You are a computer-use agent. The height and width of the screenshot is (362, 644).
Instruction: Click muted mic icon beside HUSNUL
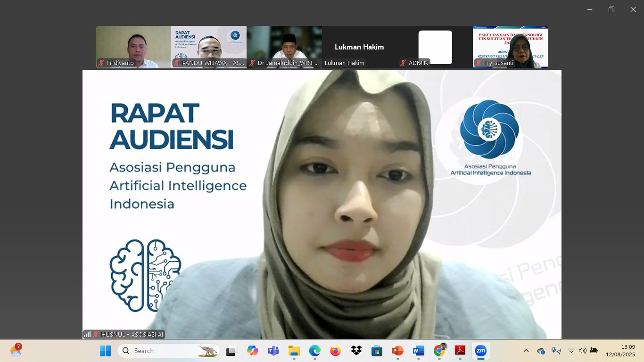point(96,334)
